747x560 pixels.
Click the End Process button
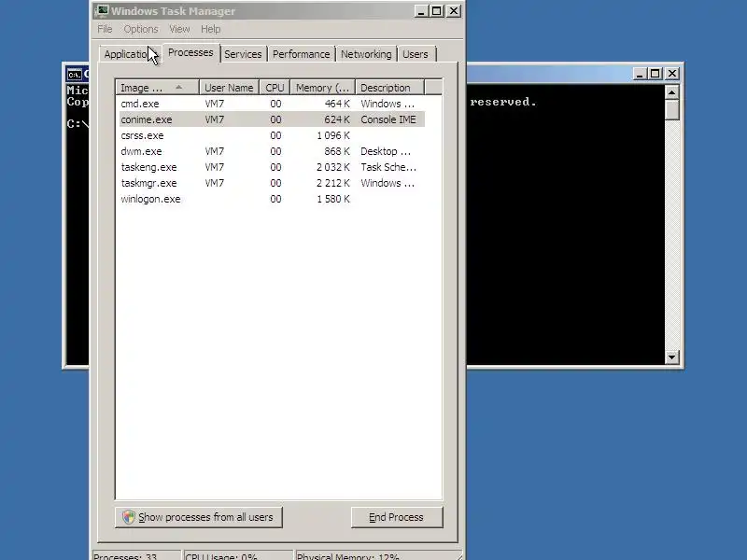(x=397, y=517)
